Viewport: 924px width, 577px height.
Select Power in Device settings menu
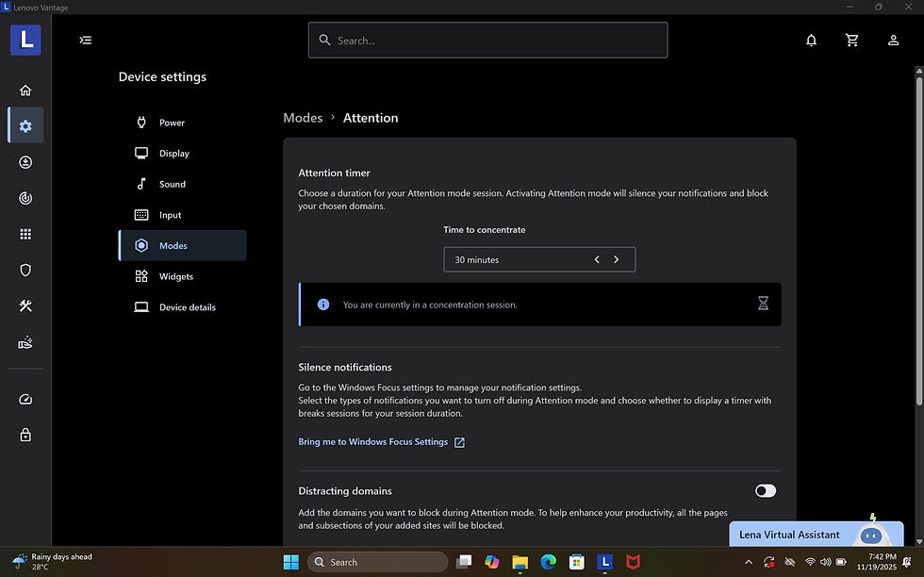(172, 123)
